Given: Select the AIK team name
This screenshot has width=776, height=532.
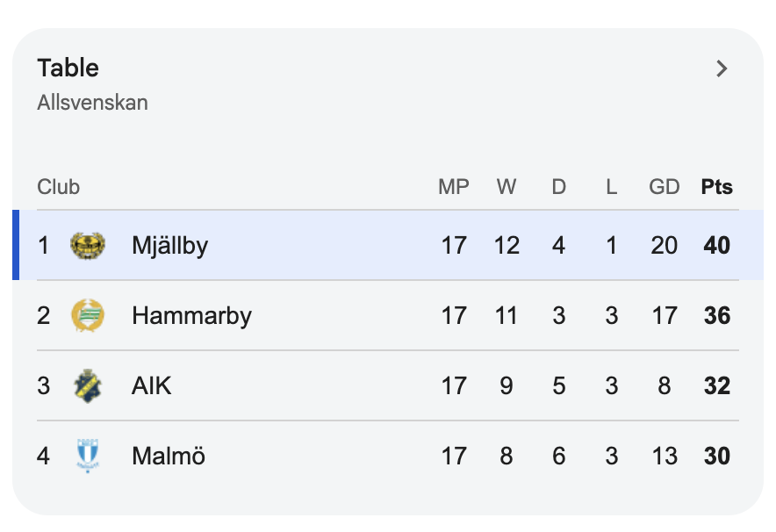Looking at the screenshot, I should coord(152,385).
